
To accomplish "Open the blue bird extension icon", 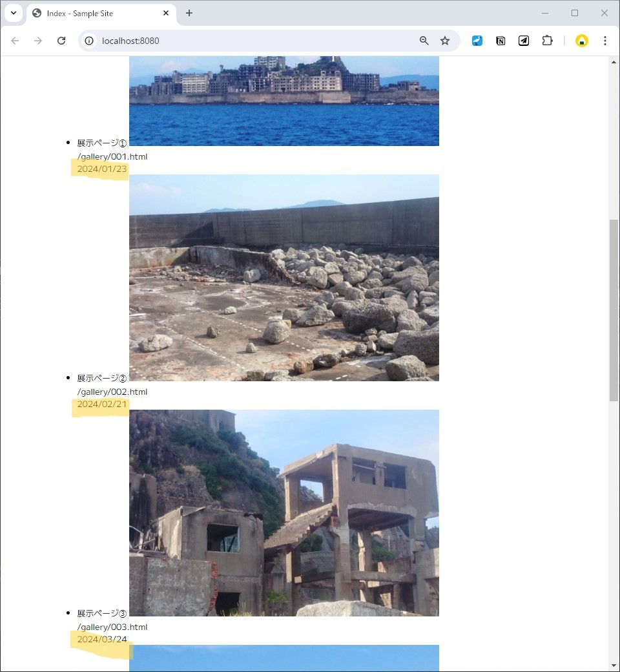I will [477, 41].
